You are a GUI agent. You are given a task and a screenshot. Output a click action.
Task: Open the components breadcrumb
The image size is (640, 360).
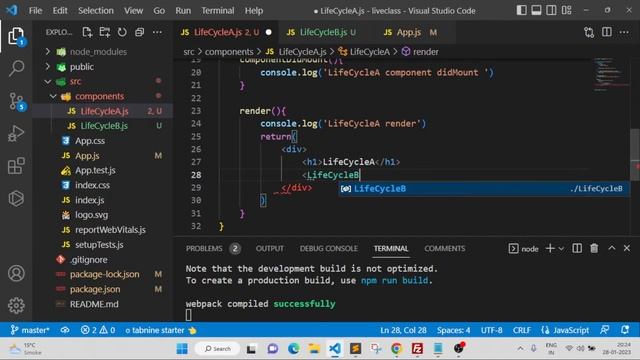point(229,52)
